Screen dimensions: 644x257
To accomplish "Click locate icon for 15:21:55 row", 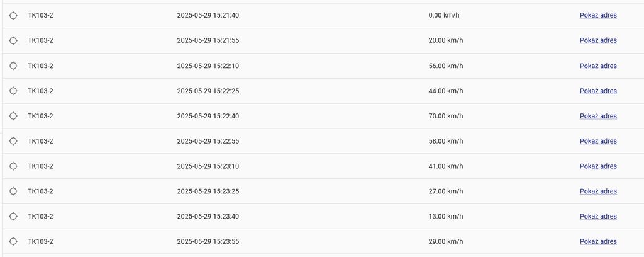I will (13, 40).
